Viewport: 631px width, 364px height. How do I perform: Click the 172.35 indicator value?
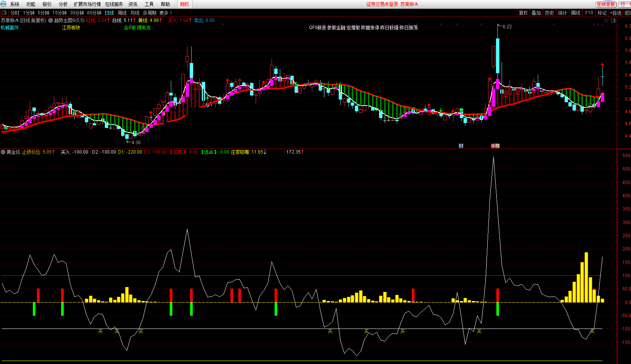pos(295,152)
